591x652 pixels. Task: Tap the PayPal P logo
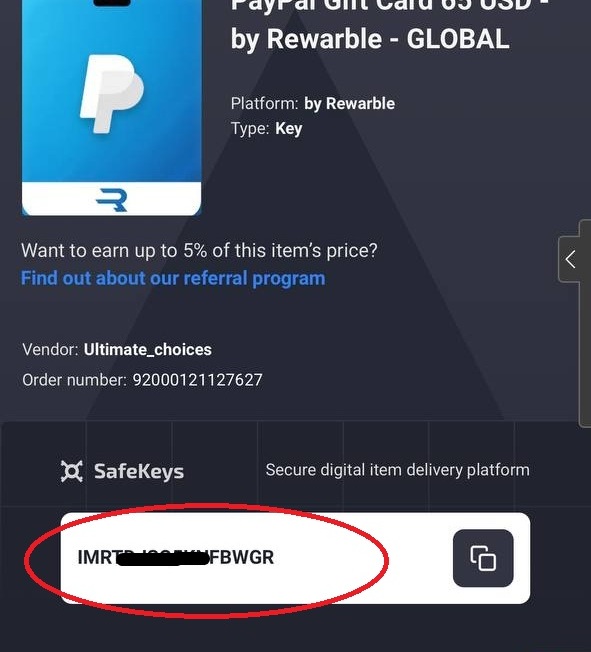point(111,94)
